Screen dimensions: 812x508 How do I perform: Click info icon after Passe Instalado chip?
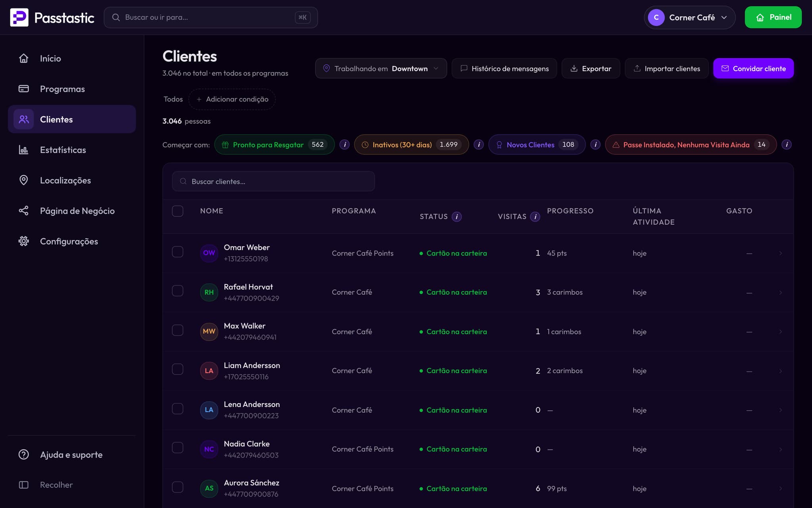[787, 144]
